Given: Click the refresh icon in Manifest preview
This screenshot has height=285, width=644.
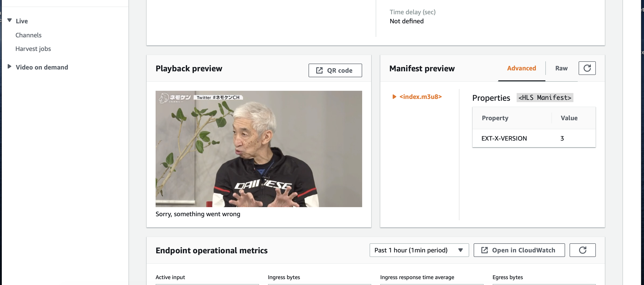Looking at the screenshot, I should (587, 68).
